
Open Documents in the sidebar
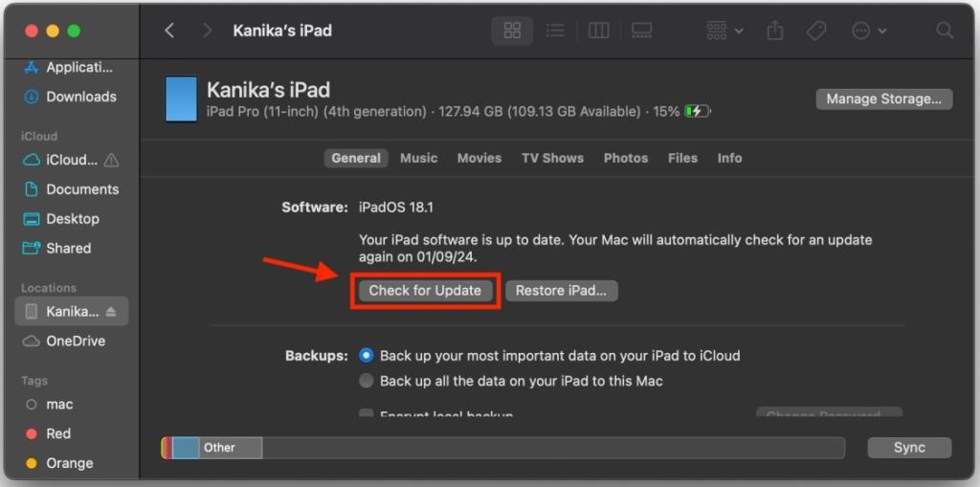69,189
